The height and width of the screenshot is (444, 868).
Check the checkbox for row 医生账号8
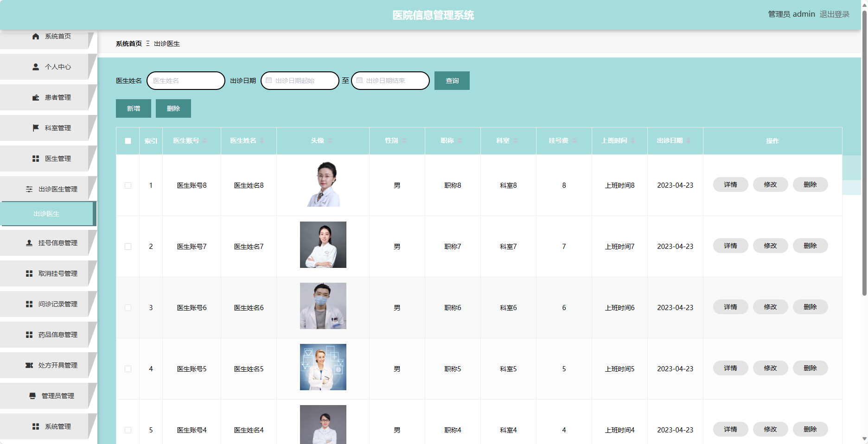pos(128,185)
